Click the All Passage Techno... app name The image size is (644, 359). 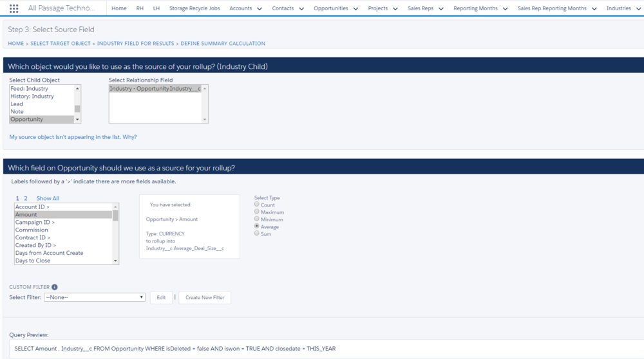pyautogui.click(x=62, y=8)
